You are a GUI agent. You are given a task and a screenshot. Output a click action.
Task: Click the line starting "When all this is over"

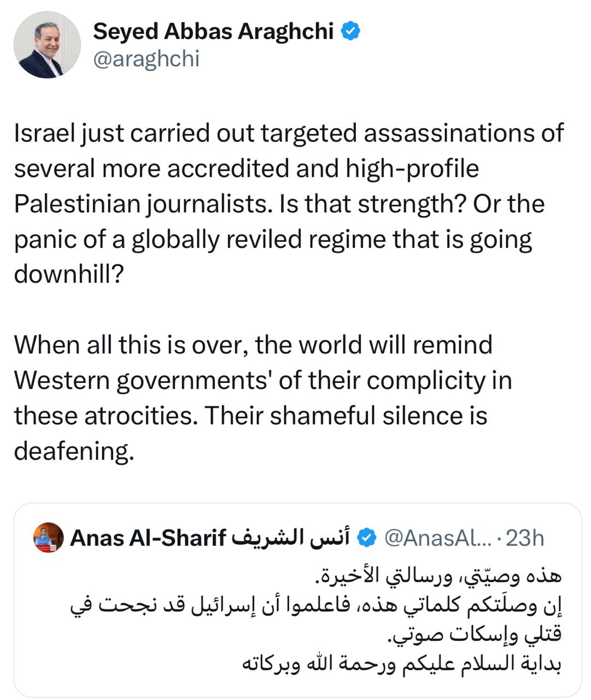[x=253, y=345]
